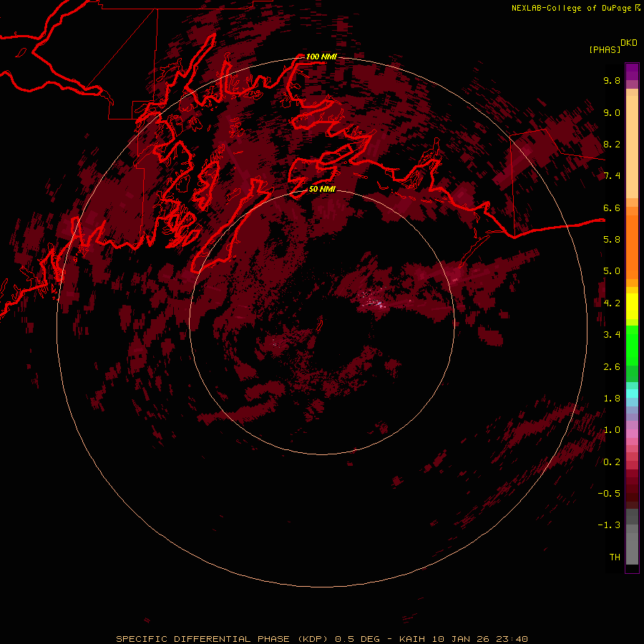Select the 100 NMI range ring label

321,57
